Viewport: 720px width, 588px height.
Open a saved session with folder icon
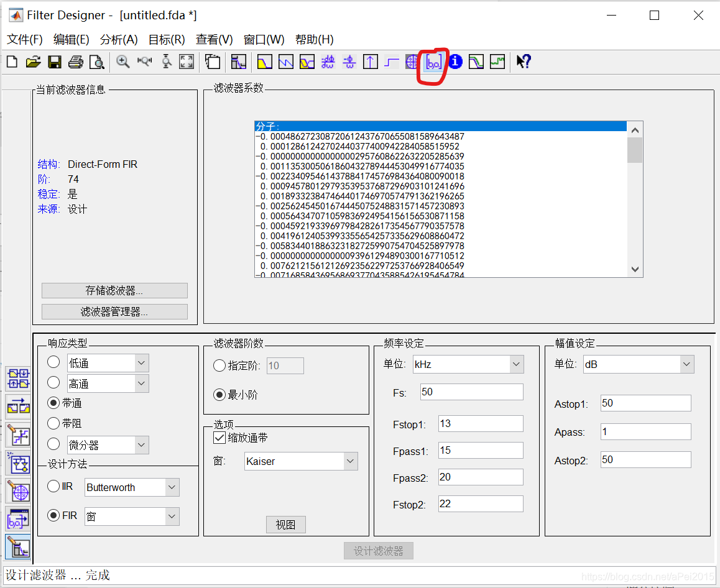33,62
